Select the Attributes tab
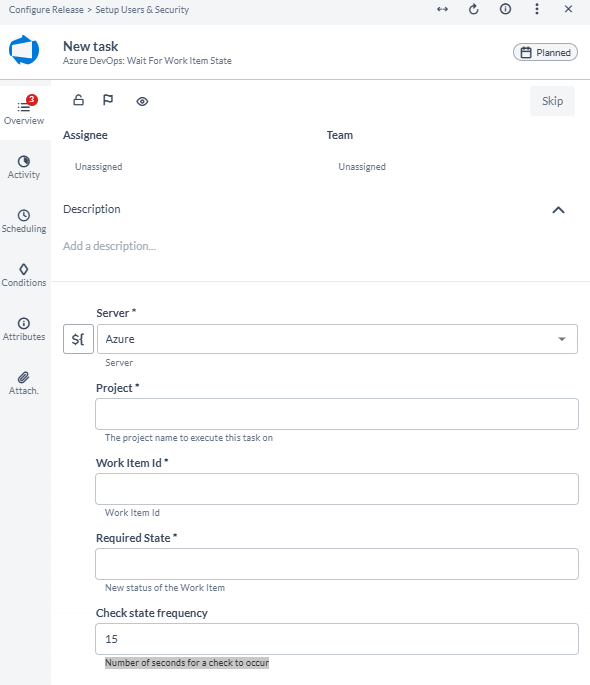590x685 pixels. pyautogui.click(x=24, y=330)
